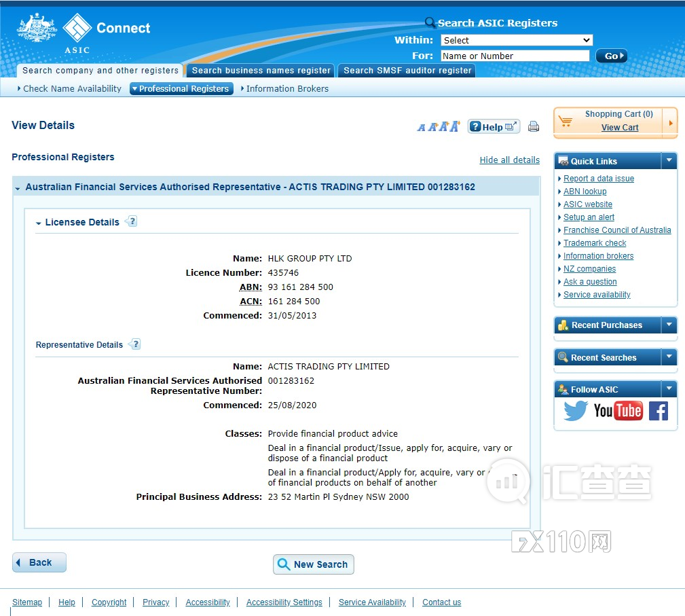Open the Facebook icon under Follow ASIC
Screen dimensions: 685x616
click(659, 411)
